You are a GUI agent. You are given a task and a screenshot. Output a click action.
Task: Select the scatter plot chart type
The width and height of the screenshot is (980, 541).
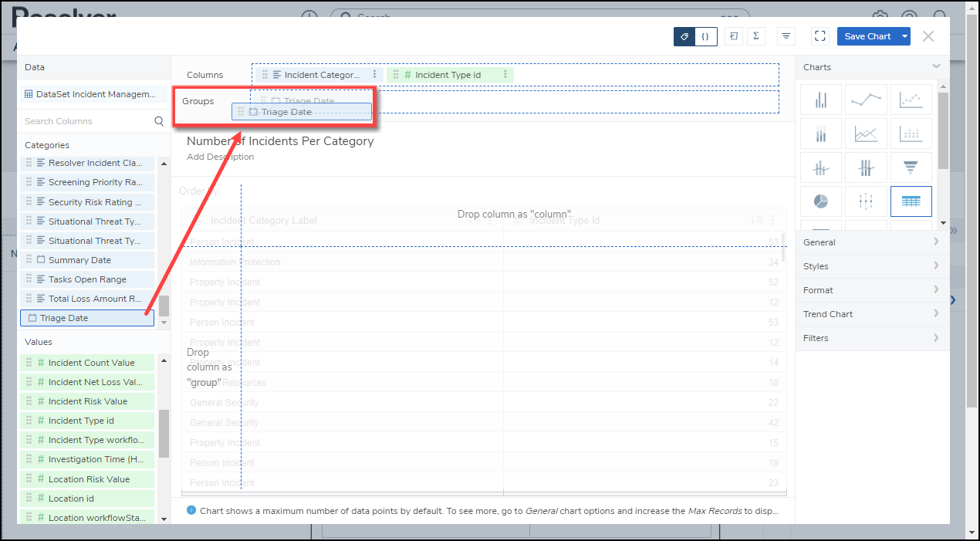pyautogui.click(x=911, y=100)
